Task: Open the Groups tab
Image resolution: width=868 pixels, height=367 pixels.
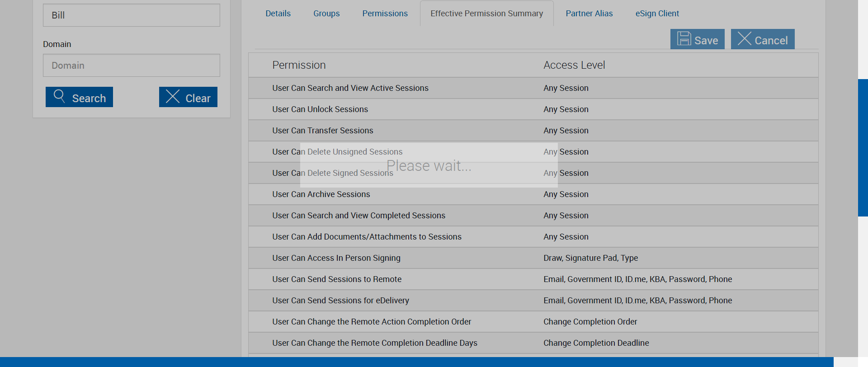Action: [326, 14]
